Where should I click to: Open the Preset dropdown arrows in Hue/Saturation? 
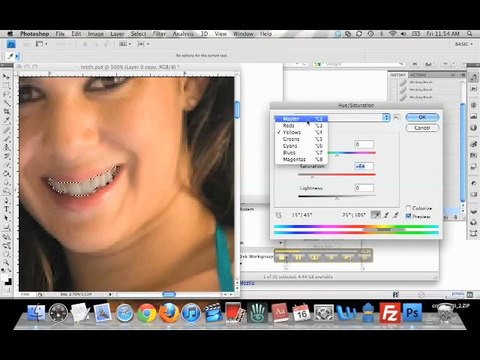(386, 117)
